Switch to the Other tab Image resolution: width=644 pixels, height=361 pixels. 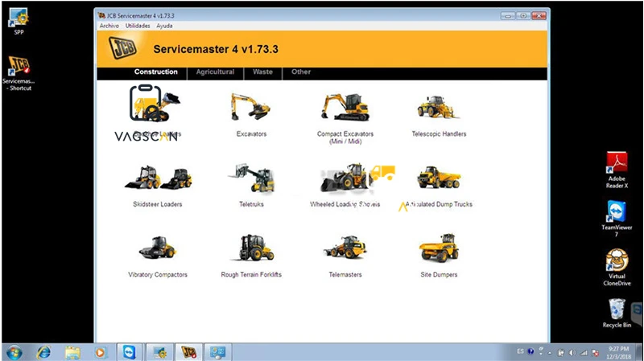click(x=301, y=72)
